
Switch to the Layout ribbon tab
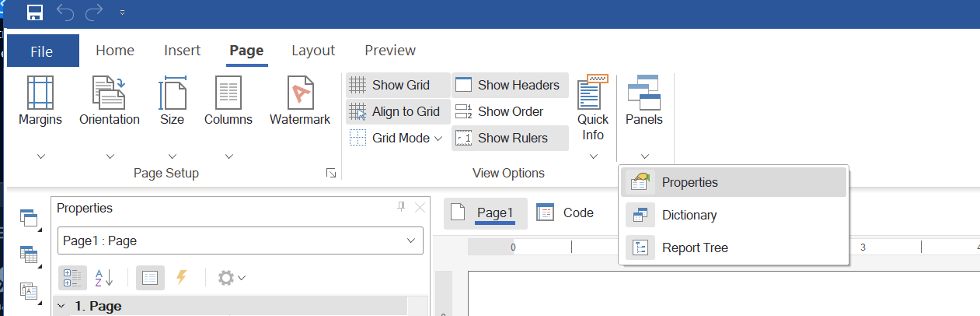313,51
